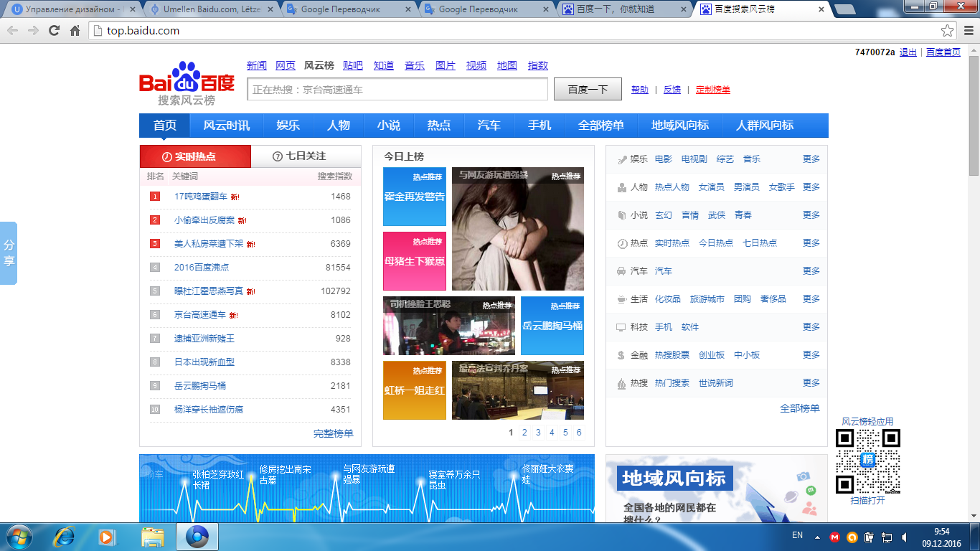Open 全部榜单 in navigation bar
The image size is (980, 551).
(x=601, y=126)
